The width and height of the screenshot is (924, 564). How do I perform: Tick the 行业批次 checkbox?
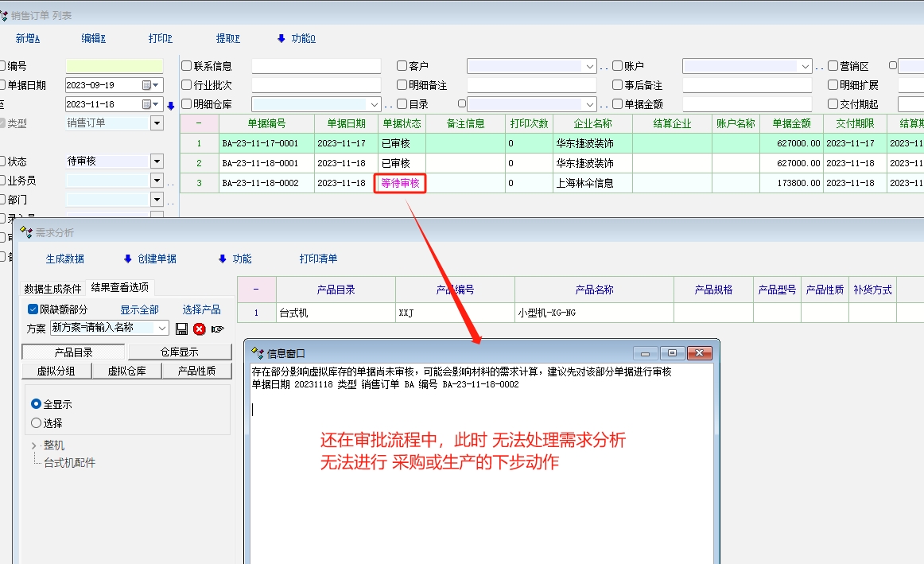(x=187, y=85)
